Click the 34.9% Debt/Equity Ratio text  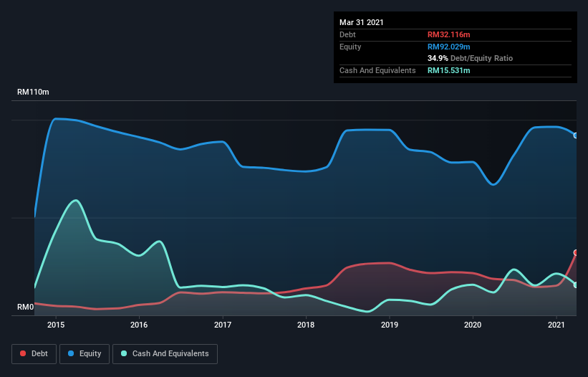(x=471, y=58)
